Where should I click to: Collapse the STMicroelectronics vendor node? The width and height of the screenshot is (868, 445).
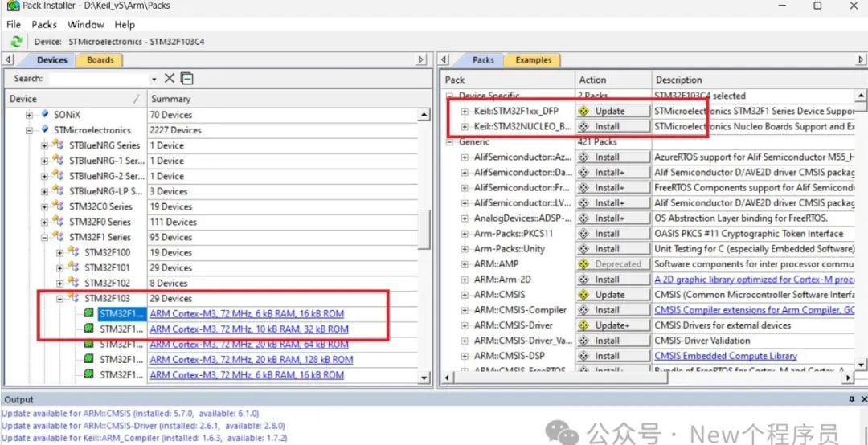coord(30,130)
